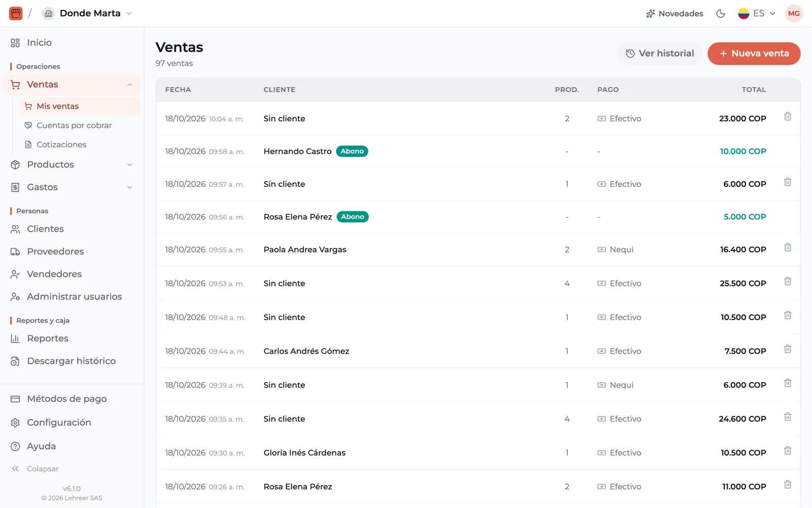Remove Carlos Andrés Gómez sale with trash icon

788,349
